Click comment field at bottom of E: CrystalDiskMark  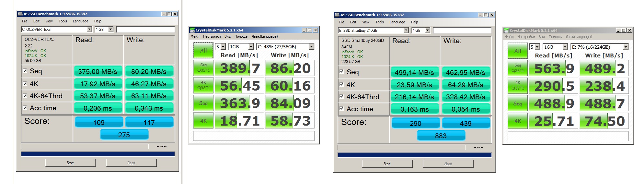568,136
